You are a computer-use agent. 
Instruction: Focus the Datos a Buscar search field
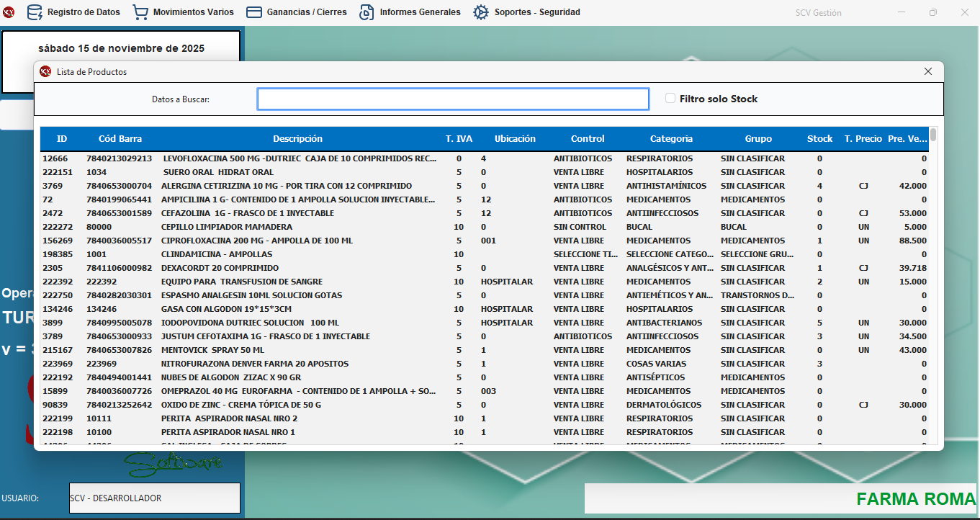tap(453, 99)
